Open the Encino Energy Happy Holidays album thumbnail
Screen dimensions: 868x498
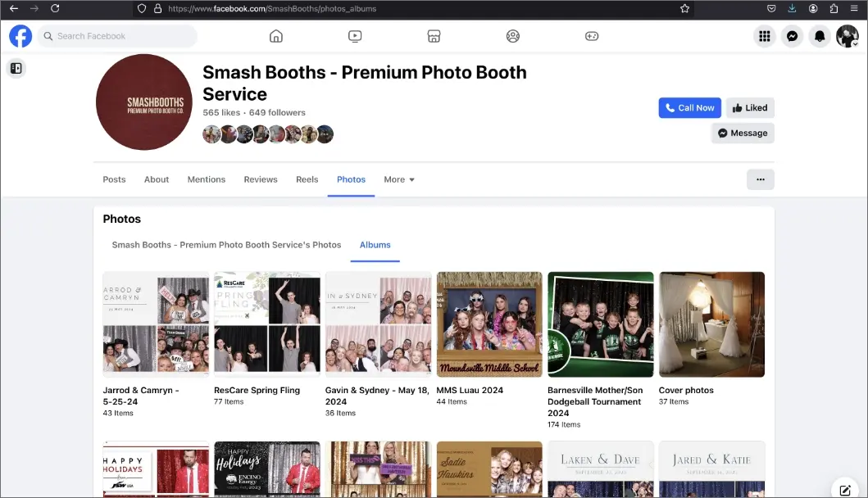267,469
